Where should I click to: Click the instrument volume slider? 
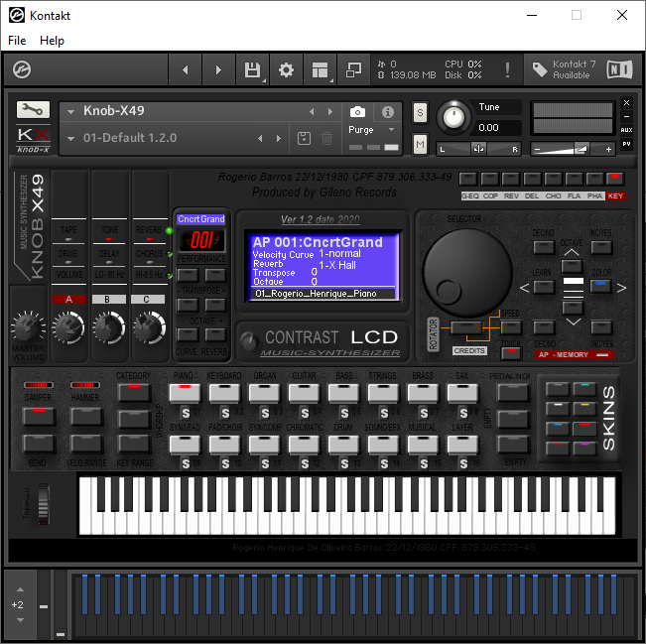[574, 149]
